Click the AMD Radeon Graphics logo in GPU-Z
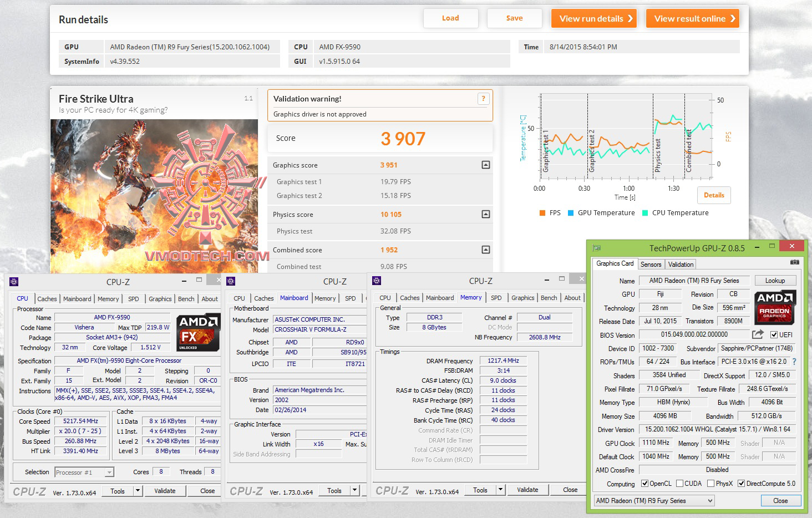812x518 pixels. 775,307
